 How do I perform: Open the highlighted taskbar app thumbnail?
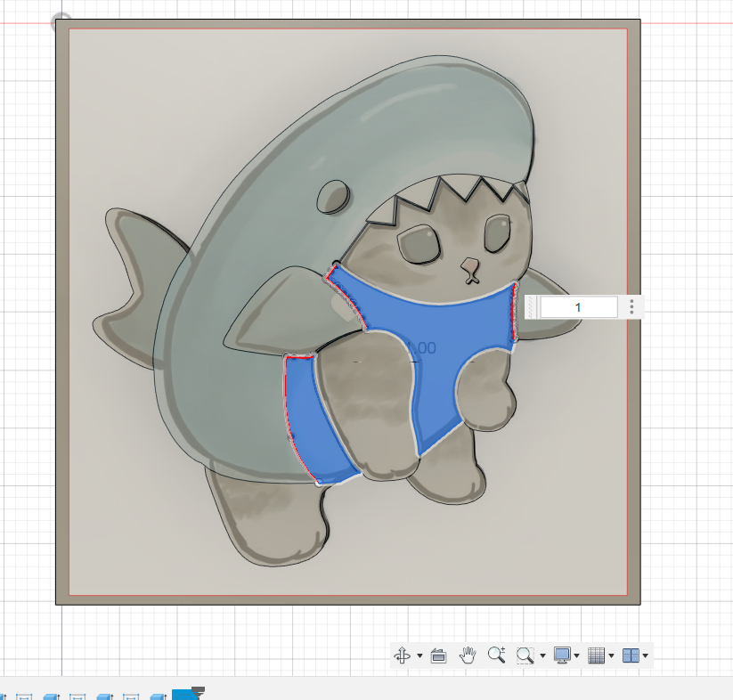(184, 693)
